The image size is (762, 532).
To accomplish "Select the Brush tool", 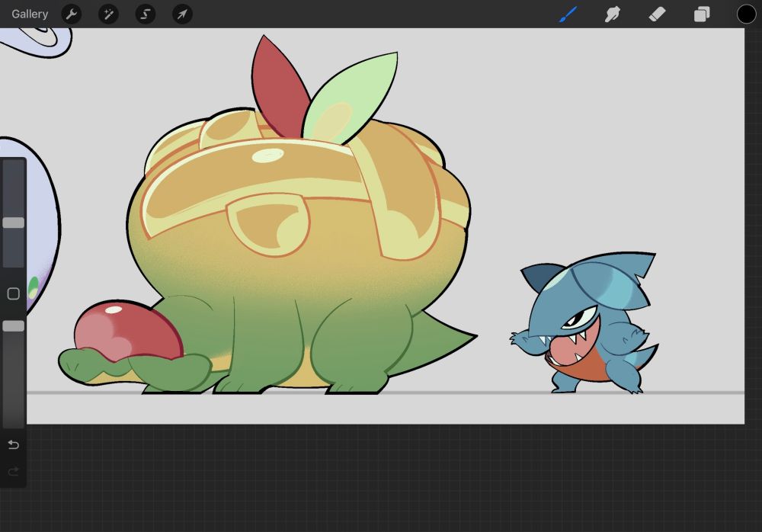I will pyautogui.click(x=568, y=14).
